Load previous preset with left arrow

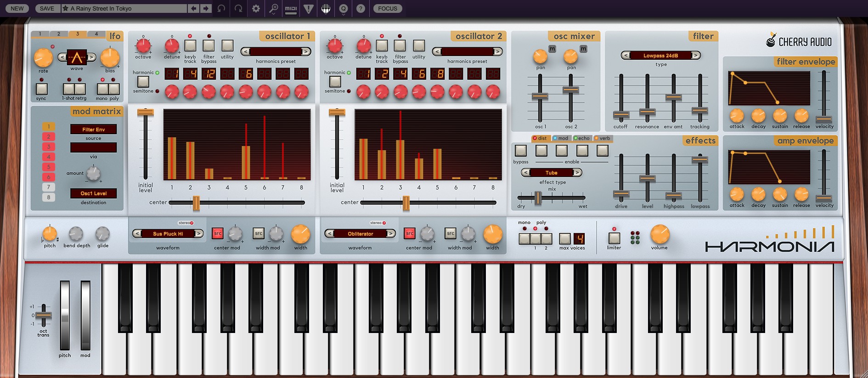194,8
